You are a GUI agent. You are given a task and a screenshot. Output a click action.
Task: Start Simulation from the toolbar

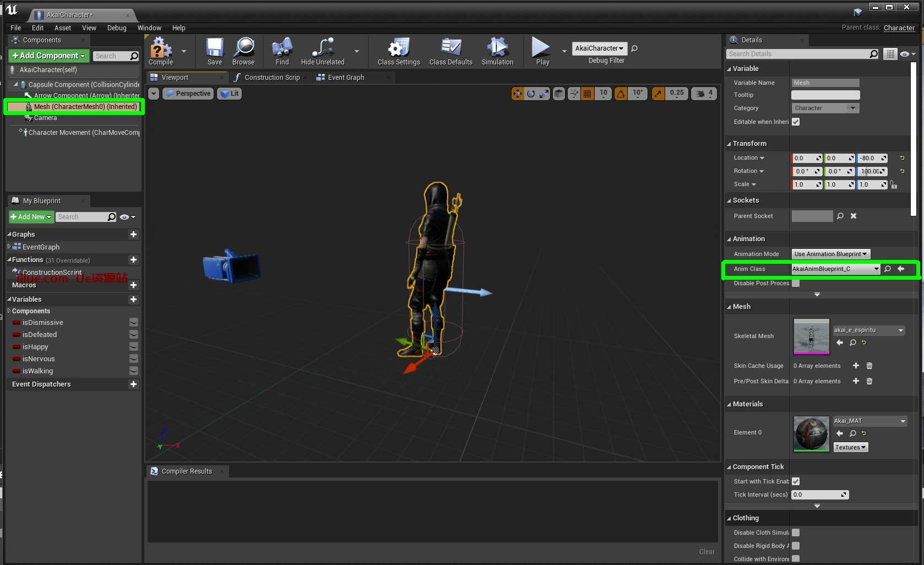[x=497, y=48]
